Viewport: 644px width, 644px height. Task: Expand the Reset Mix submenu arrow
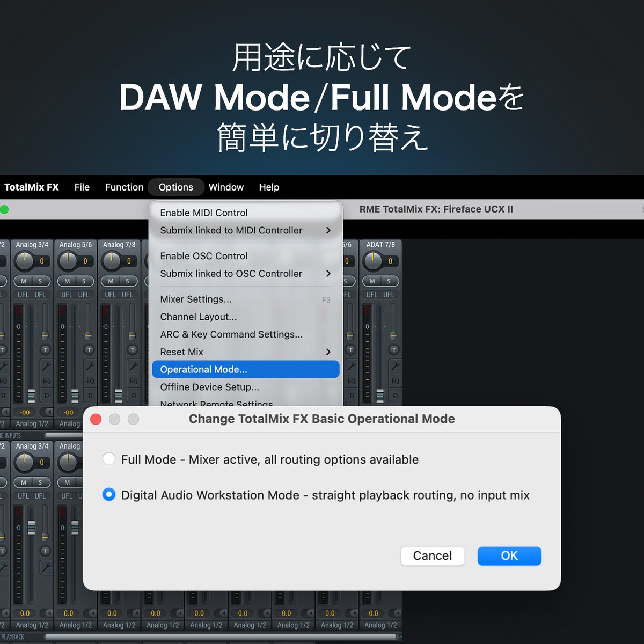328,352
